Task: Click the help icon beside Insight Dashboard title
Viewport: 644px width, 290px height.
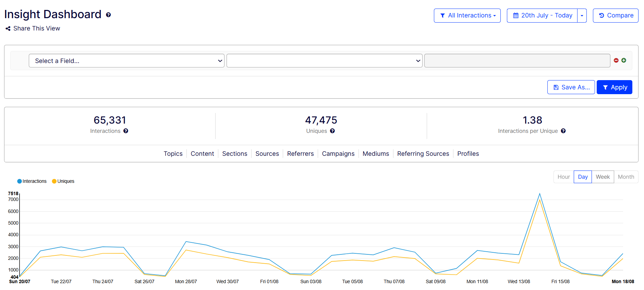Action: pos(108,15)
